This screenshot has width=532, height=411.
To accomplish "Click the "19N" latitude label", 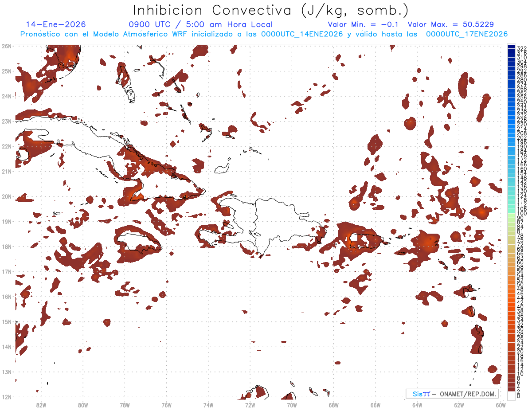I will (x=6, y=221).
